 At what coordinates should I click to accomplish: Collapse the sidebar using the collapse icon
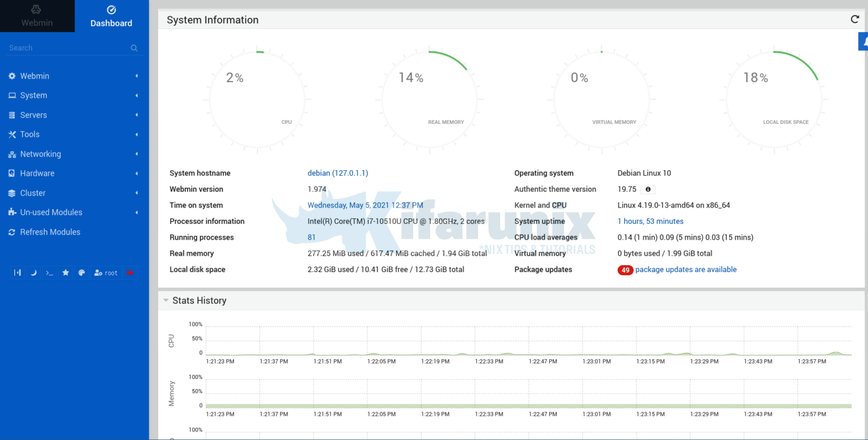17,273
